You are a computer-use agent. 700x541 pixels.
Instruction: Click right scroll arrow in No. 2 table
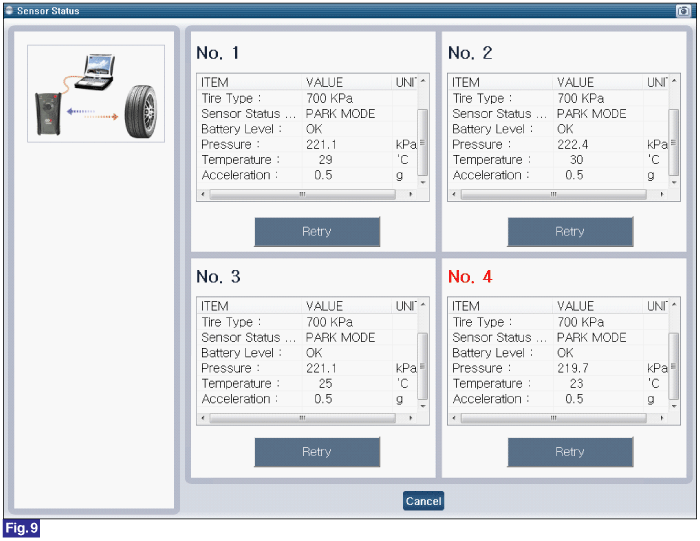(662, 194)
